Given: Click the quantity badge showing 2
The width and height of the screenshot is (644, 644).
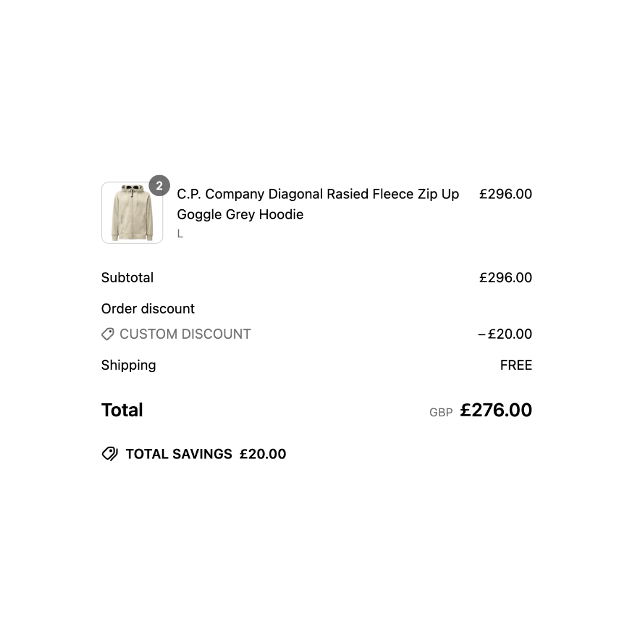Looking at the screenshot, I should (159, 185).
